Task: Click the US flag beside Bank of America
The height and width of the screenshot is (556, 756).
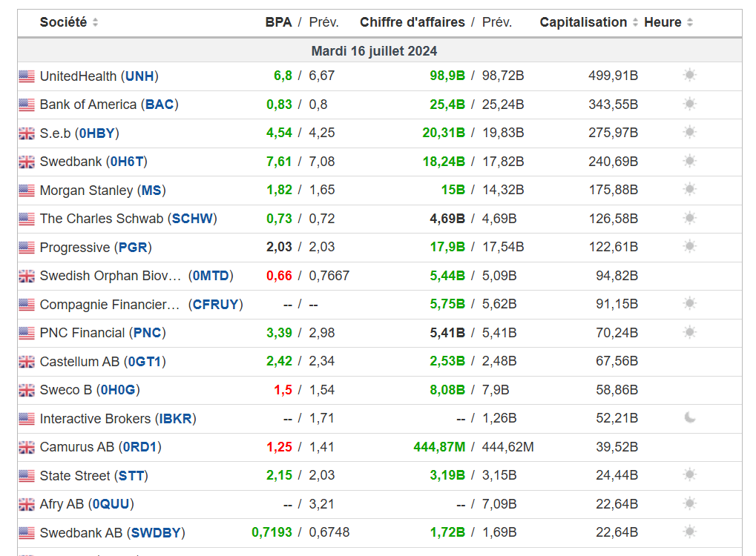Action: (x=27, y=105)
